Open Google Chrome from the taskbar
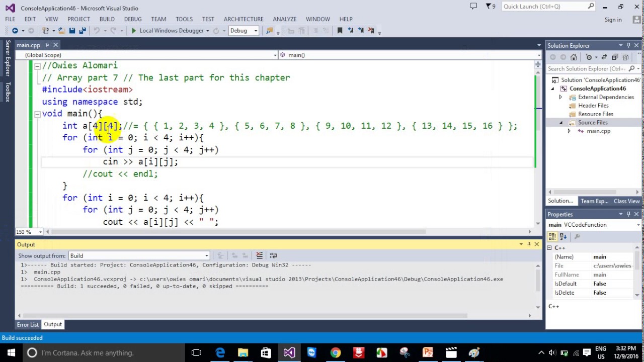The image size is (644, 362). point(335,353)
